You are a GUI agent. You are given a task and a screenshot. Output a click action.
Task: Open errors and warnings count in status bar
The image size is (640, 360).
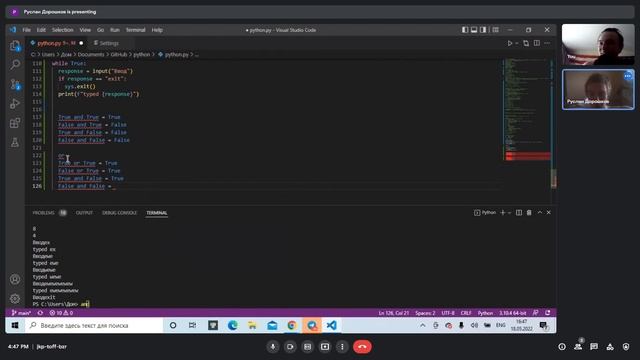(61, 313)
